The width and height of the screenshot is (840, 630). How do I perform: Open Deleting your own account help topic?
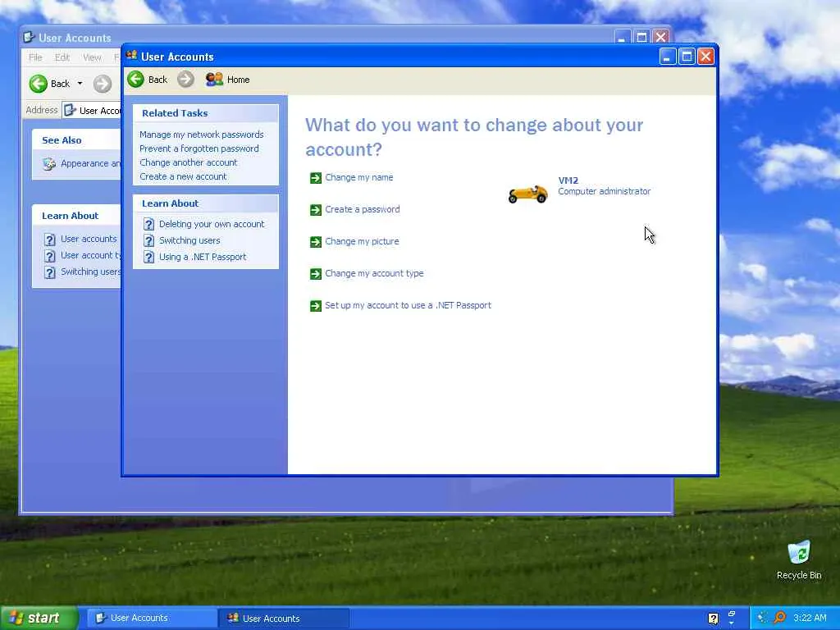[x=212, y=224]
